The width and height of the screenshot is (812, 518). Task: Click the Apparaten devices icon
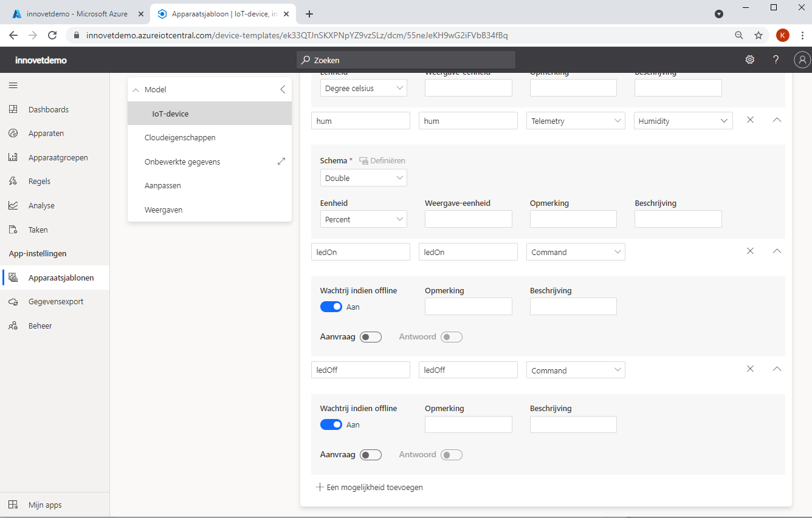[13, 133]
